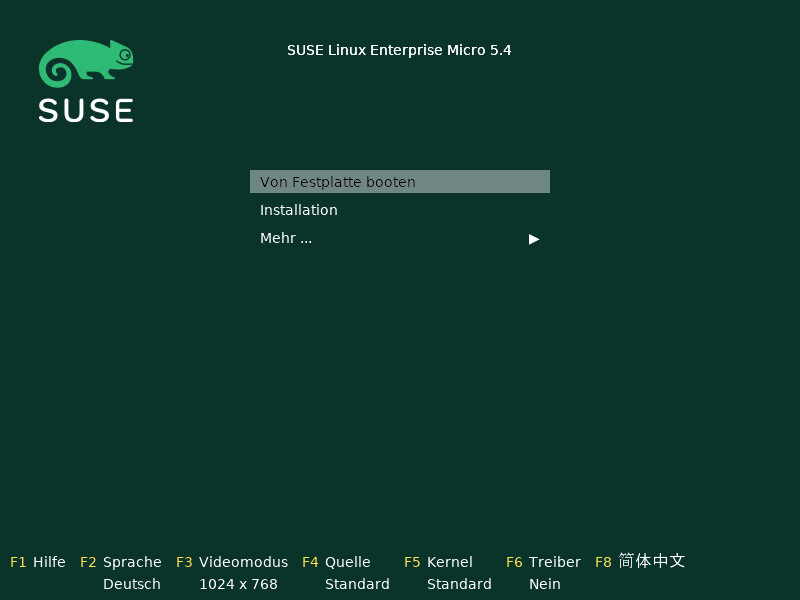This screenshot has width=800, height=600.
Task: Open the Quelle source option
Action: [347, 562]
